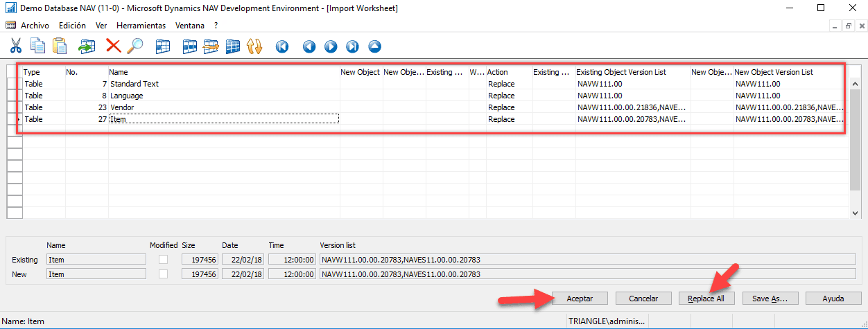Screen dimensions: 868x329
Task: Click the inner window restore button
Action: (847, 25)
